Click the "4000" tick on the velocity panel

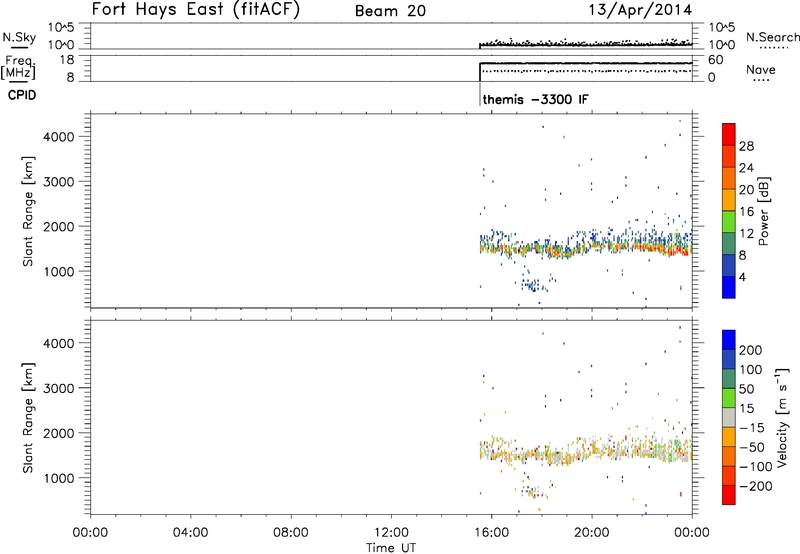coord(58,343)
